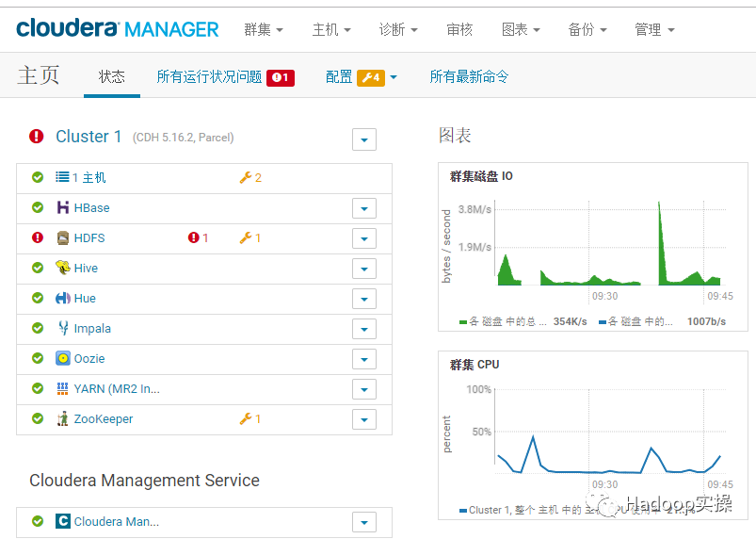Open the Impala actions dropdown
The width and height of the screenshot is (756, 539).
(x=364, y=329)
